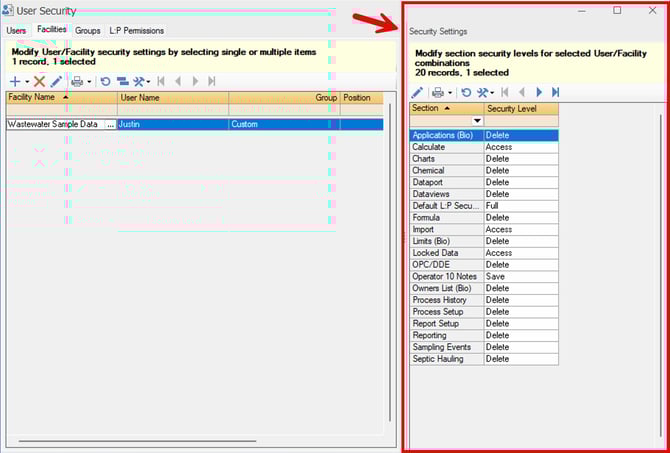670x453 pixels.
Task: Go to next record in Security Settings
Action: (538, 92)
